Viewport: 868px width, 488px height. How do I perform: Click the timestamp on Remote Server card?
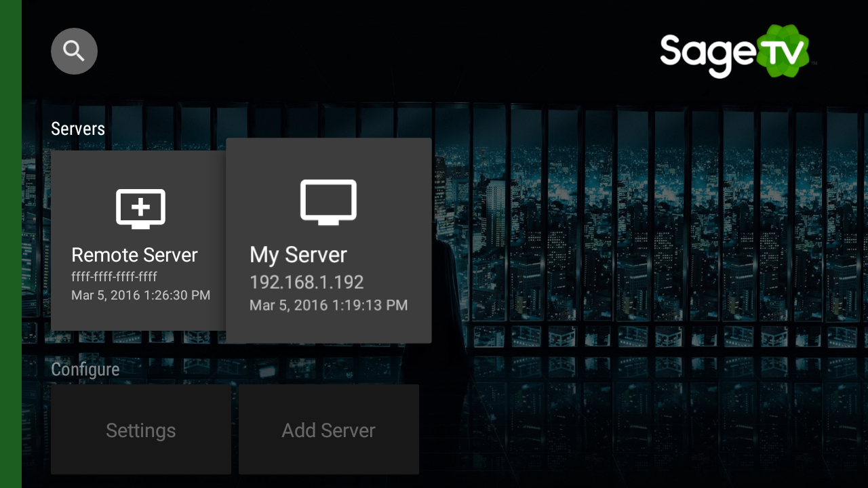coord(141,295)
